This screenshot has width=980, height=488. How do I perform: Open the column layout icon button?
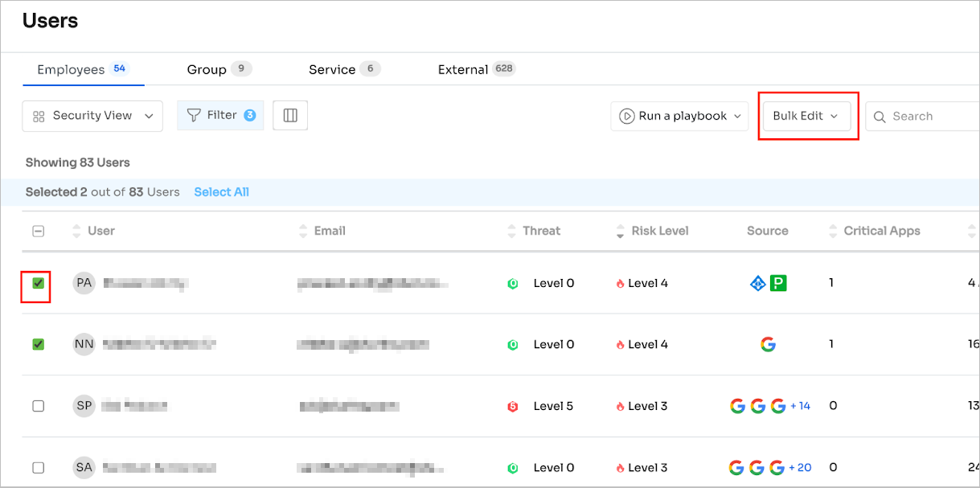point(290,116)
